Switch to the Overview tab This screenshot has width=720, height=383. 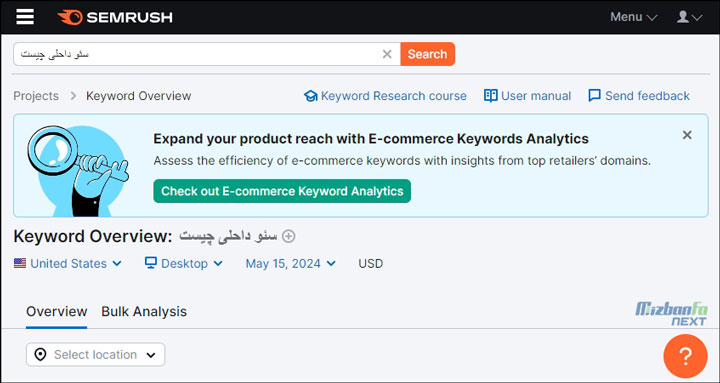click(x=56, y=311)
